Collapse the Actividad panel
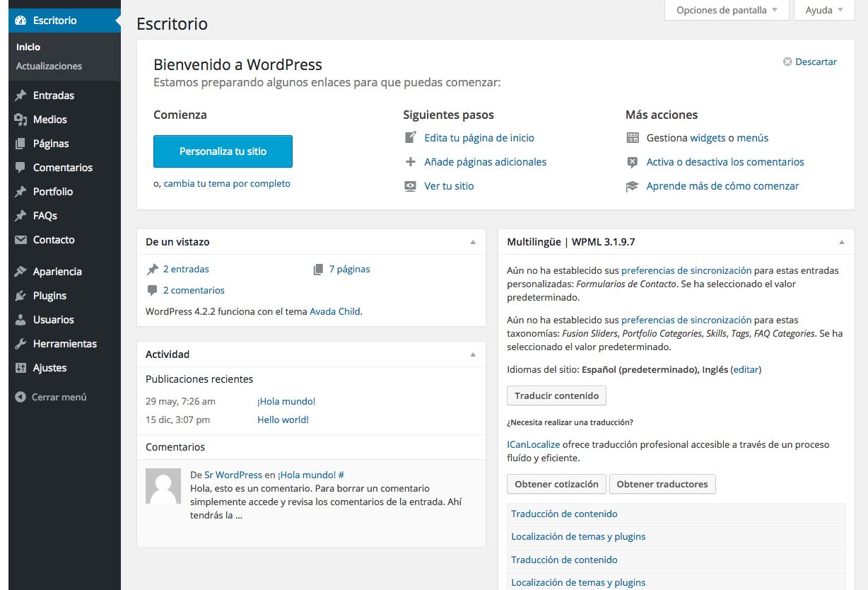Image resolution: width=868 pixels, height=590 pixels. tap(473, 354)
